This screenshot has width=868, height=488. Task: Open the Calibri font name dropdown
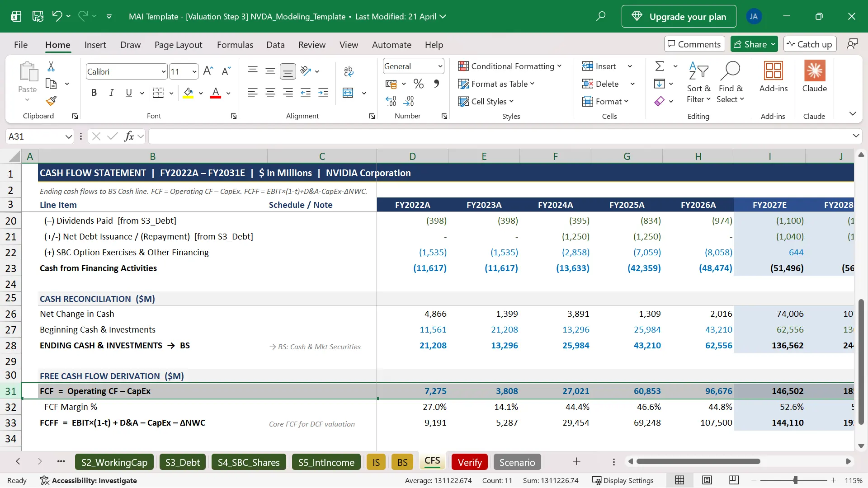(164, 71)
